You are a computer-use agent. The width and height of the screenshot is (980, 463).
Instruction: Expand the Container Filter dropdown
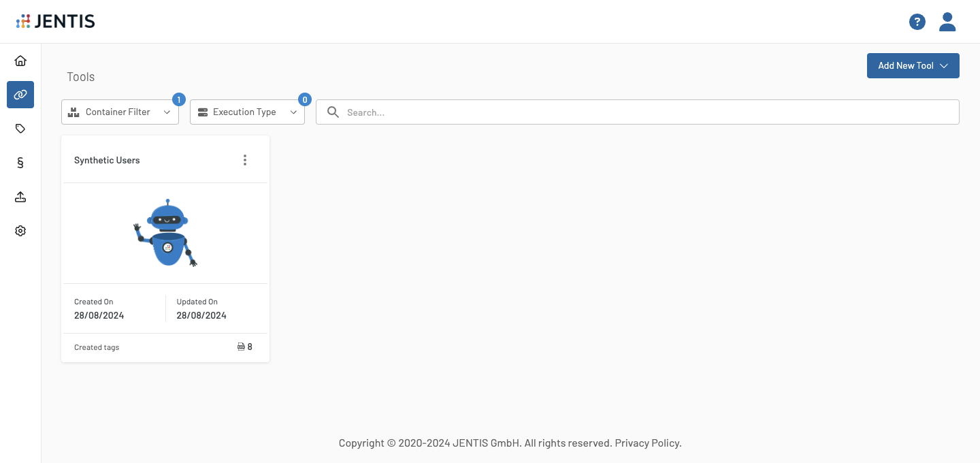tap(120, 112)
